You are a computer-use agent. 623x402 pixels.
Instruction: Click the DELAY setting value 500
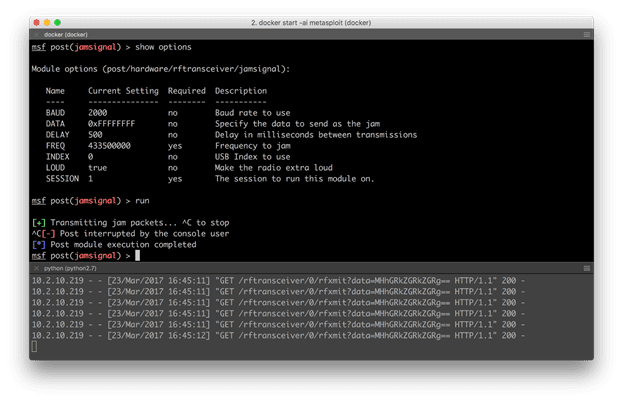click(x=96, y=135)
